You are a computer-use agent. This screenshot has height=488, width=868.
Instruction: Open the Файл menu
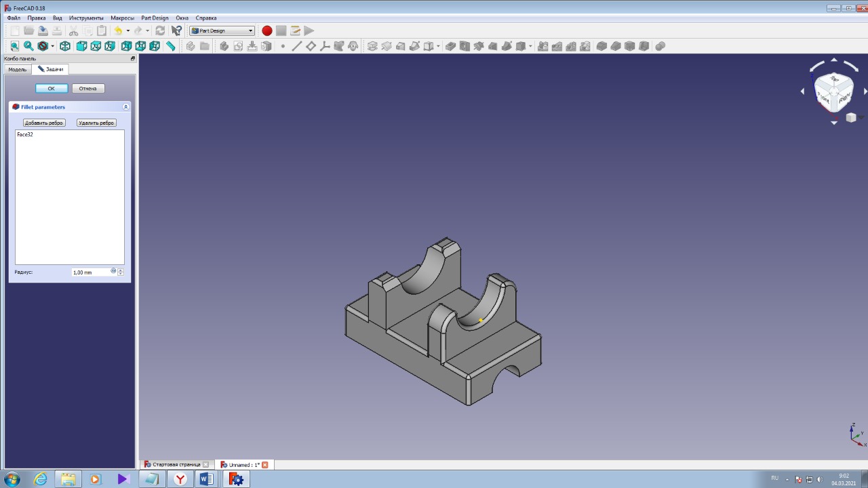tap(14, 18)
